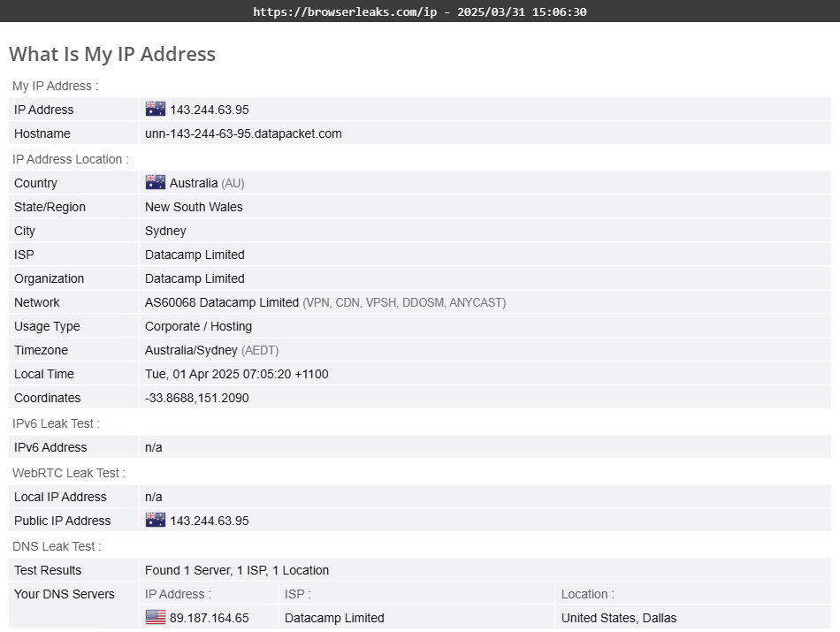The image size is (840, 632).
Task: Click the datapacket.com hostname value
Action: [243, 133]
